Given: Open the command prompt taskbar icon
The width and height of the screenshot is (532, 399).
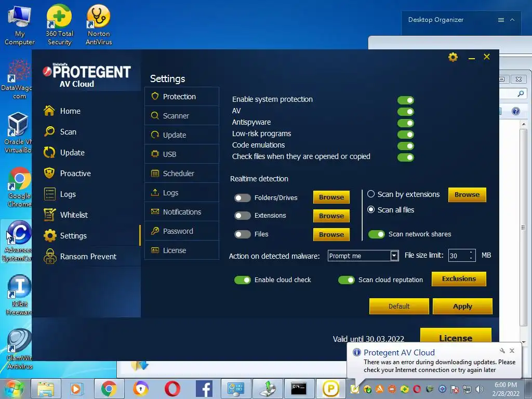Looking at the screenshot, I should (299, 389).
